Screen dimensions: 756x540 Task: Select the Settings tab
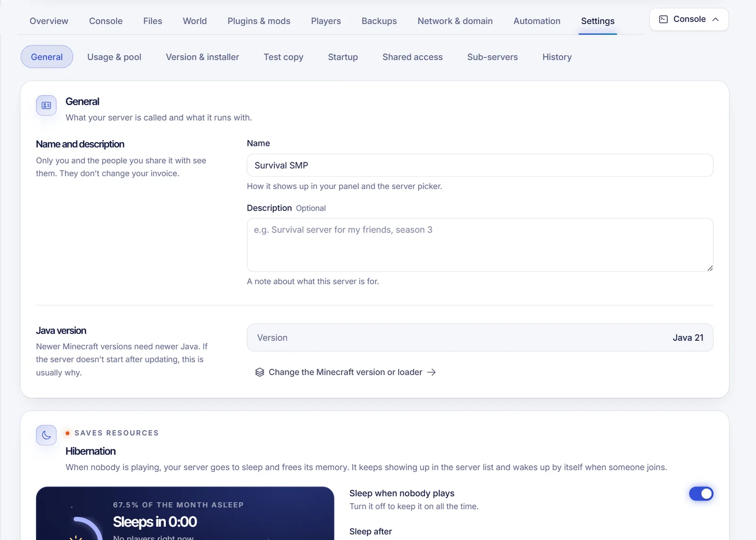(x=598, y=21)
